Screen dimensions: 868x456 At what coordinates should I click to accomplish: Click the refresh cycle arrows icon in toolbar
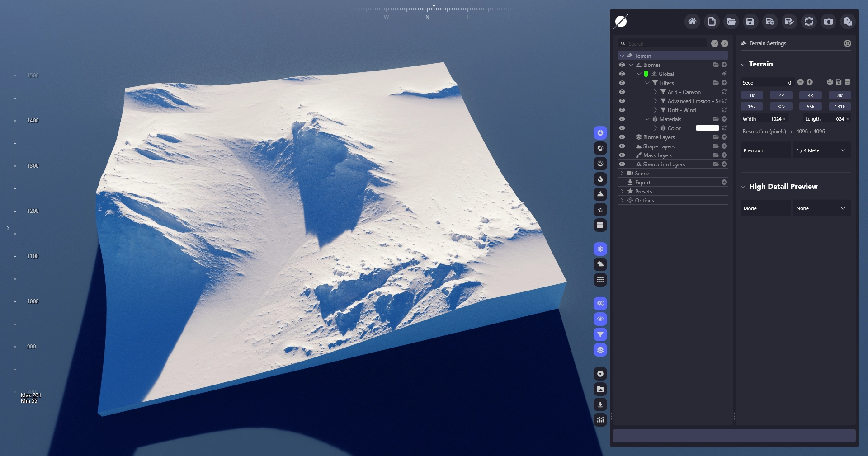pyautogui.click(x=809, y=21)
